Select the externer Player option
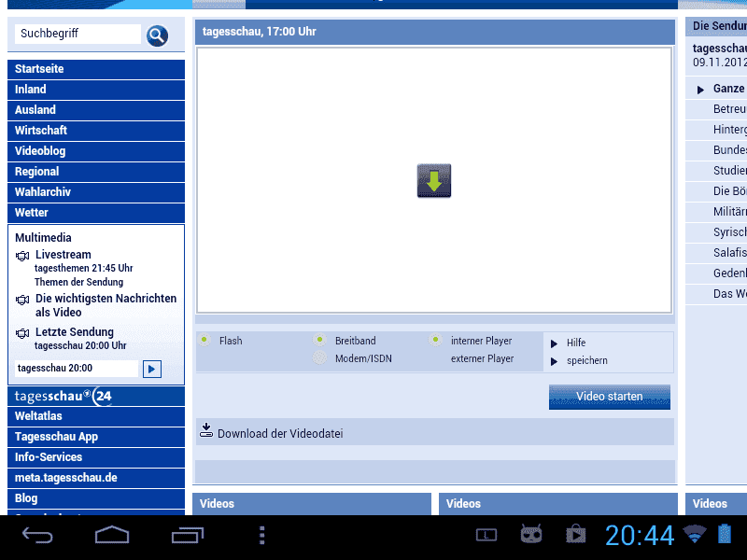Screen dimensions: 747x560 point(482,358)
